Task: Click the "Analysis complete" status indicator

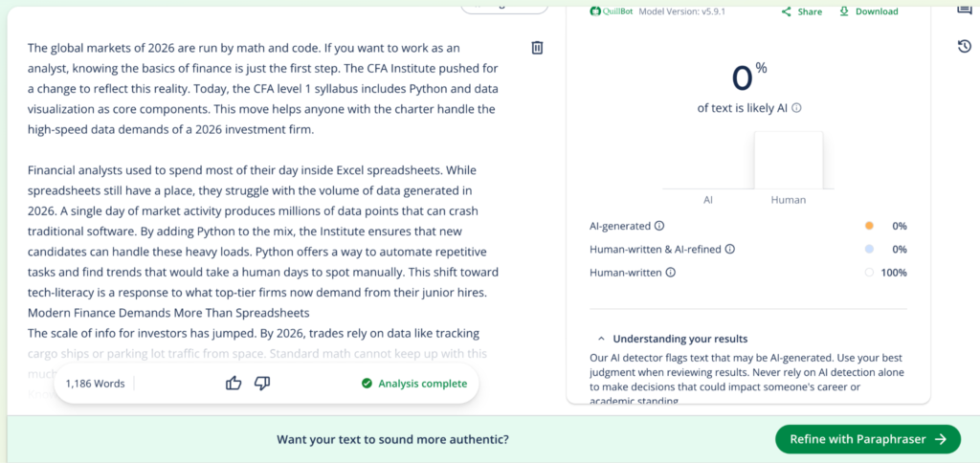Action: point(414,384)
